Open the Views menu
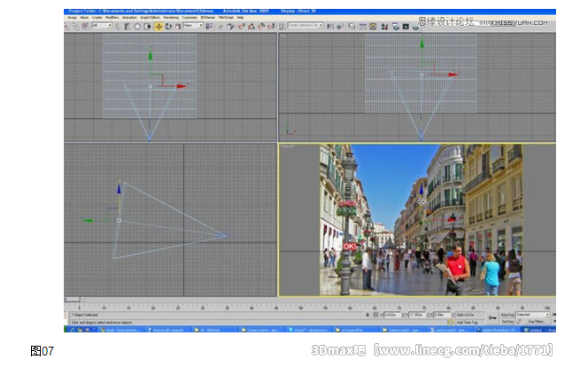Screen dimensions: 588x367 coord(84,18)
